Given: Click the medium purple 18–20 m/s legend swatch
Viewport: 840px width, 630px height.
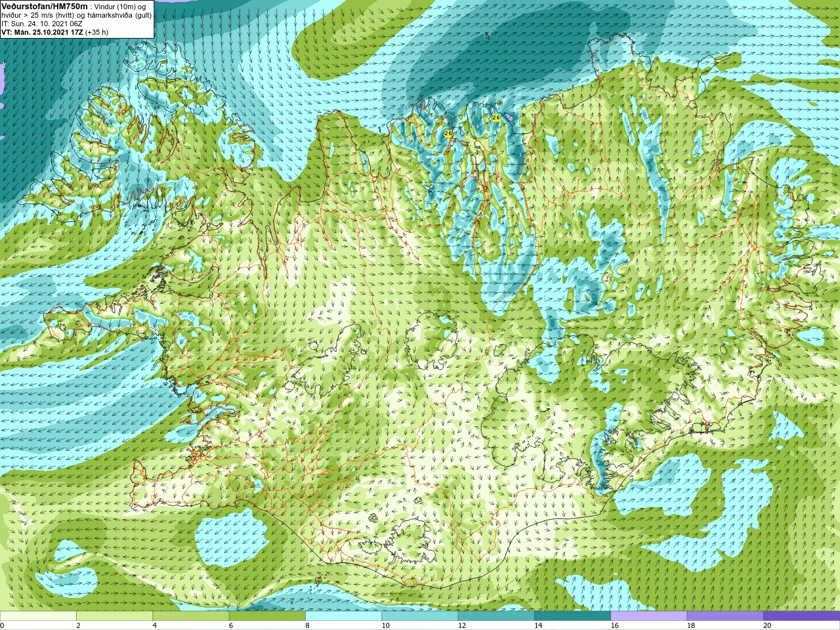Looking at the screenshot, I should 725,616.
